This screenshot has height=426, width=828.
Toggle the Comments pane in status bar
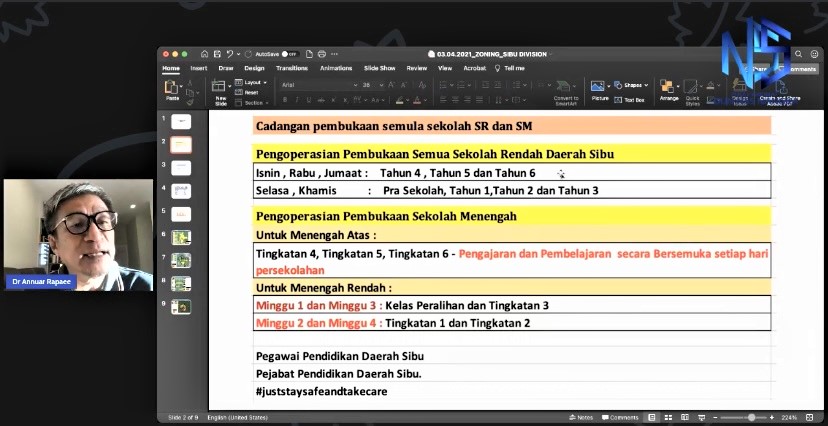coord(620,418)
